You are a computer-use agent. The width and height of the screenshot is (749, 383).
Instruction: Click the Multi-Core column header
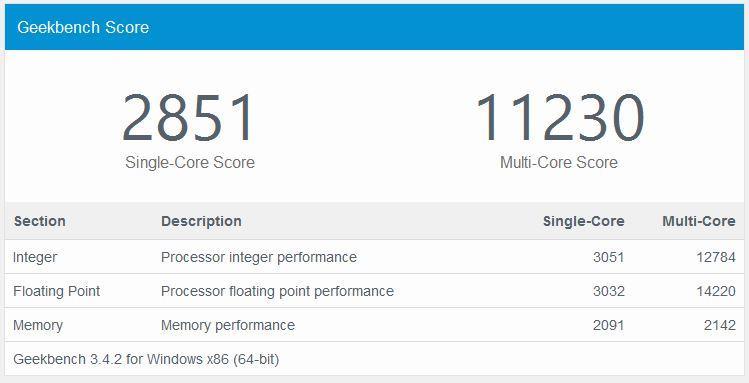(x=698, y=221)
